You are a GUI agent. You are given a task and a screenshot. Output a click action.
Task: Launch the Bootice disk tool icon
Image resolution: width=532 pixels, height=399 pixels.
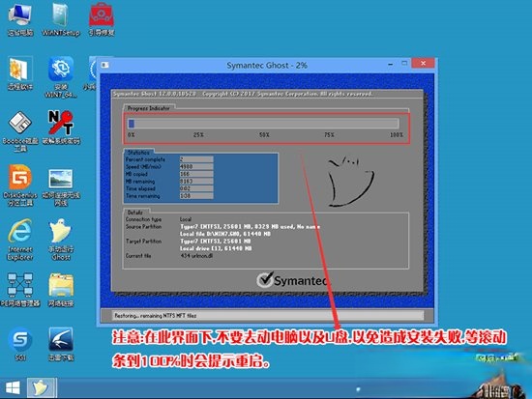click(x=20, y=131)
